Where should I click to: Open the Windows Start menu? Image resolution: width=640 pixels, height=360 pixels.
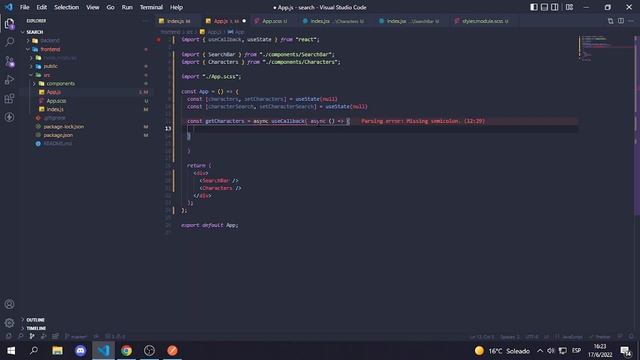[11, 350]
